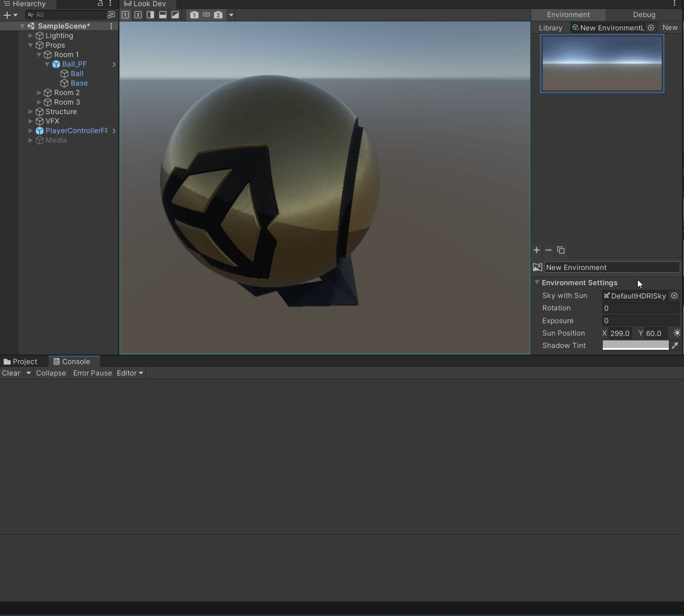This screenshot has height=616, width=684.
Task: Select single view 2 layout
Action: pyautogui.click(x=138, y=15)
